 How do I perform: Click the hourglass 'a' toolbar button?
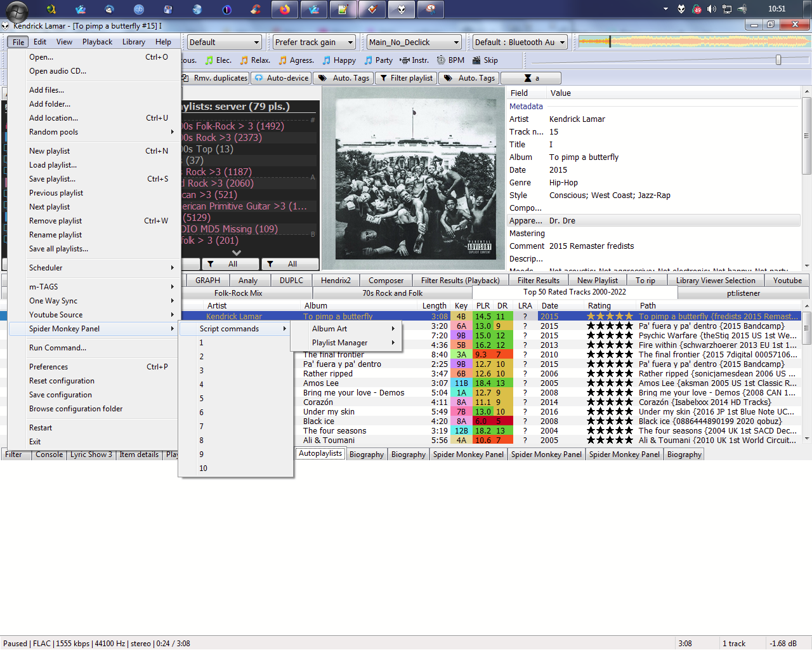(532, 78)
